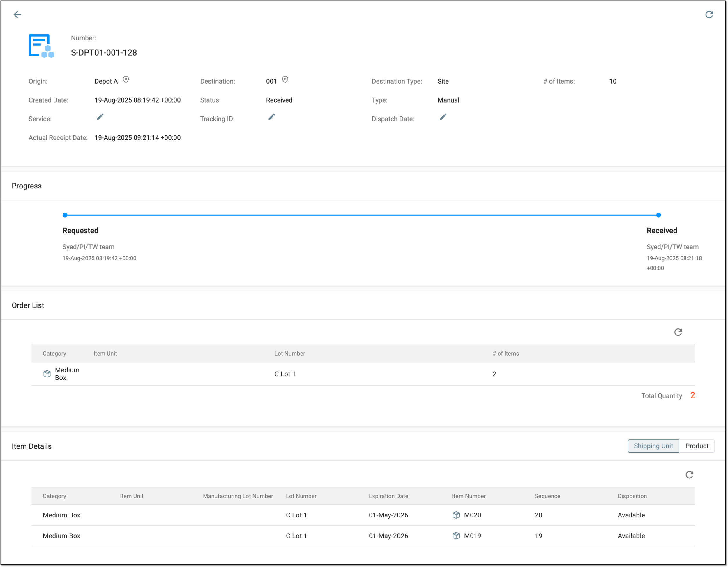Click the Item Details Lot Number header
The image size is (728, 567).
point(301,496)
